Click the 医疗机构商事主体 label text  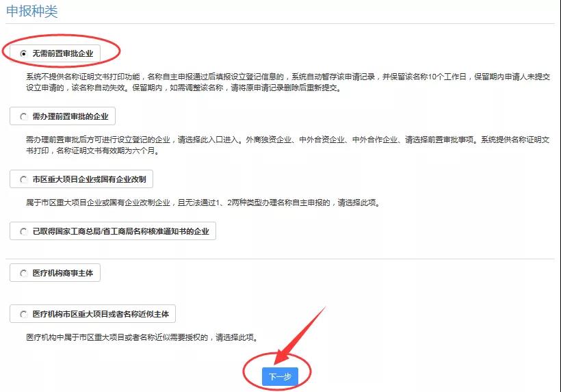click(x=63, y=273)
